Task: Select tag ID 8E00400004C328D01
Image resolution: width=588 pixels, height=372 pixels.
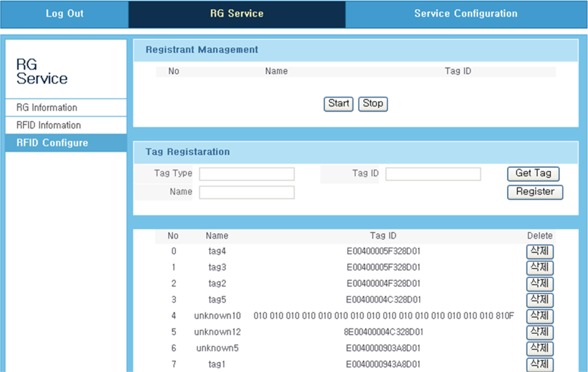Action: (383, 332)
